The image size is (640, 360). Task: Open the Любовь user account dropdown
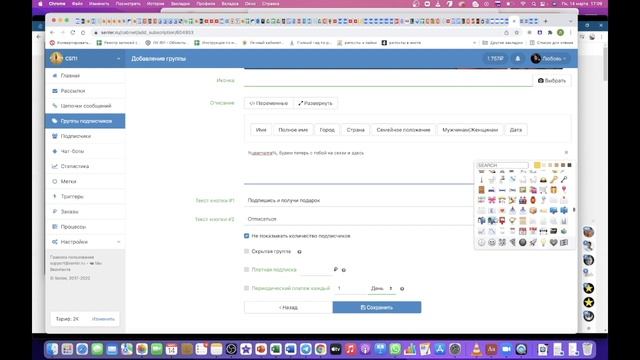(x=548, y=59)
